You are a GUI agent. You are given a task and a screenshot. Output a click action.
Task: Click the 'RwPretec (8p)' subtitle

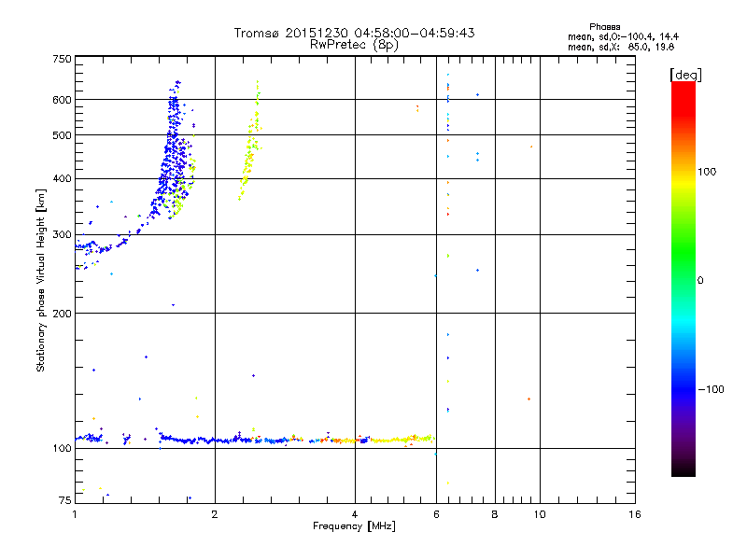tap(354, 45)
